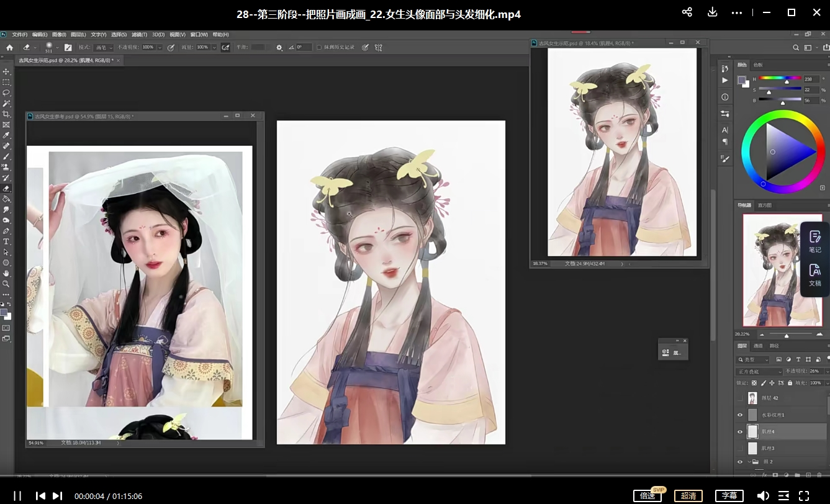Select the Crop tool
Viewport: 830px width, 504px height.
pos(6,114)
